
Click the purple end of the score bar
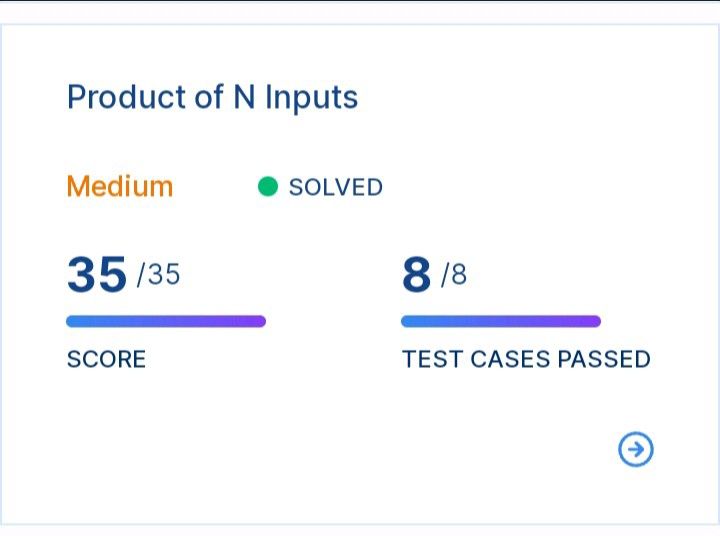[x=255, y=321]
